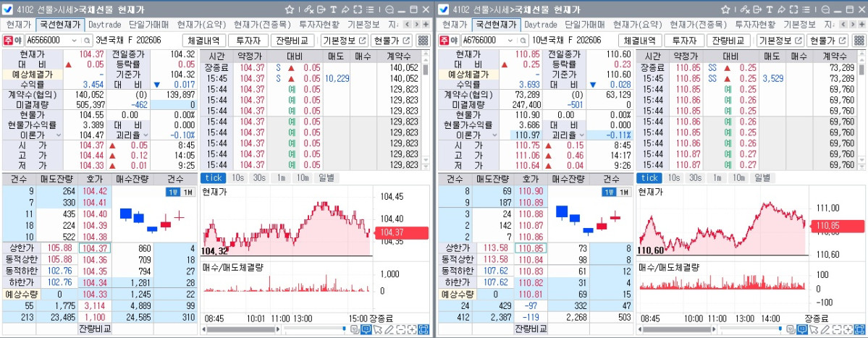Switch to 투자자현황 tab in left window
This screenshot has width=868, height=338.
point(320,25)
